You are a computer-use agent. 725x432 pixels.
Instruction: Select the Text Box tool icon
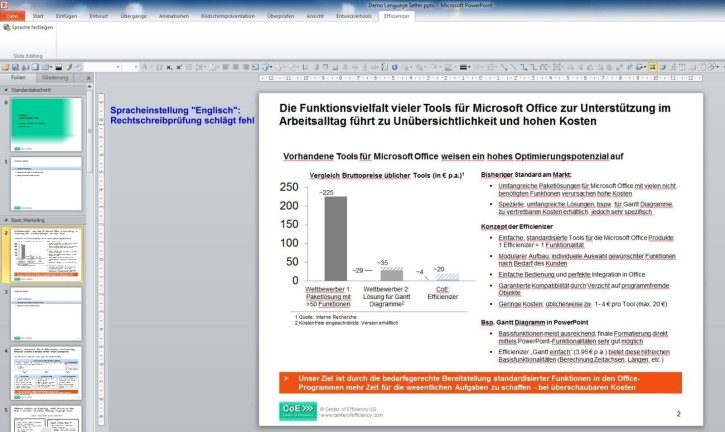255,67
